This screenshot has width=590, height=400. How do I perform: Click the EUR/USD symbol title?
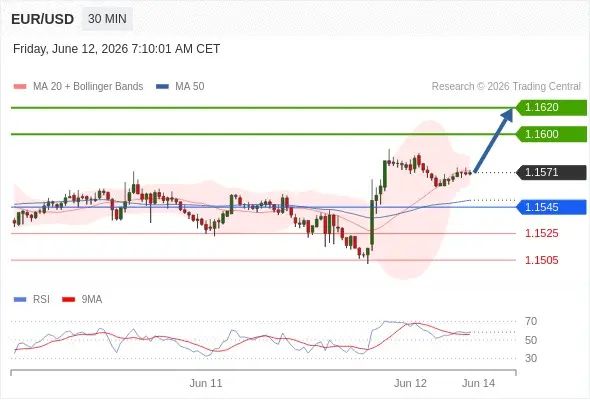click(x=43, y=19)
